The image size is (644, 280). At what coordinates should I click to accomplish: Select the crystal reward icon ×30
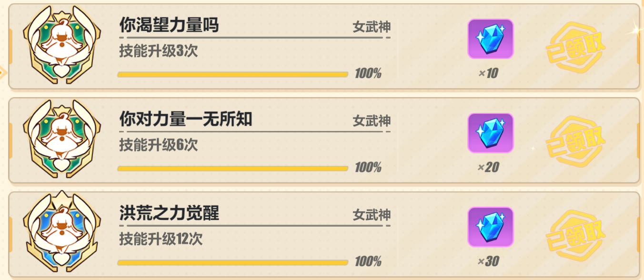[491, 227]
